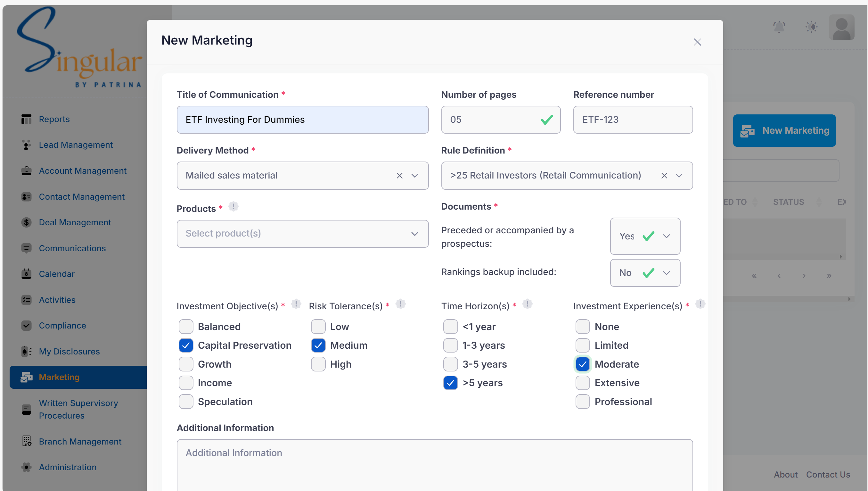Open notifications bell icon
The image size is (868, 491).
(x=779, y=27)
